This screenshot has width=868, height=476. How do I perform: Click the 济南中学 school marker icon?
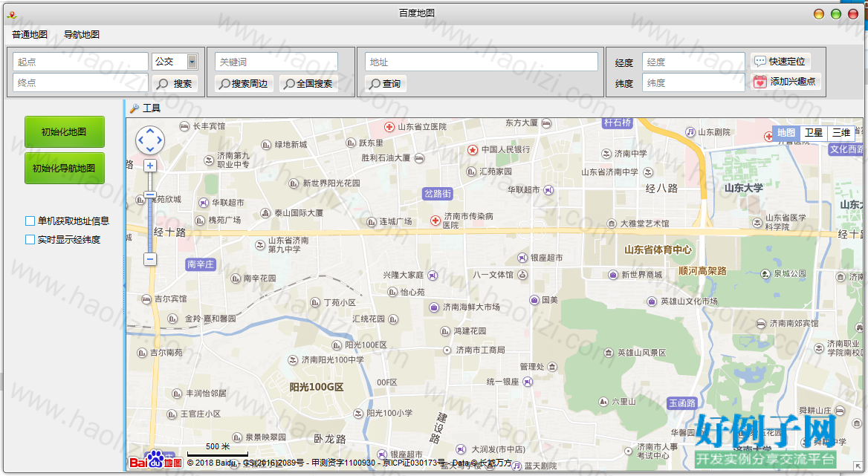point(606,154)
